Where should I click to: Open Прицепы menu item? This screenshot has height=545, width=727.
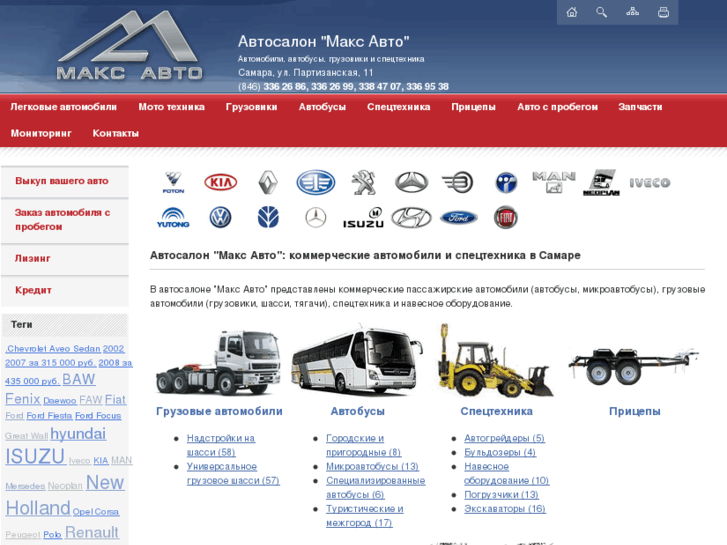pyautogui.click(x=473, y=107)
